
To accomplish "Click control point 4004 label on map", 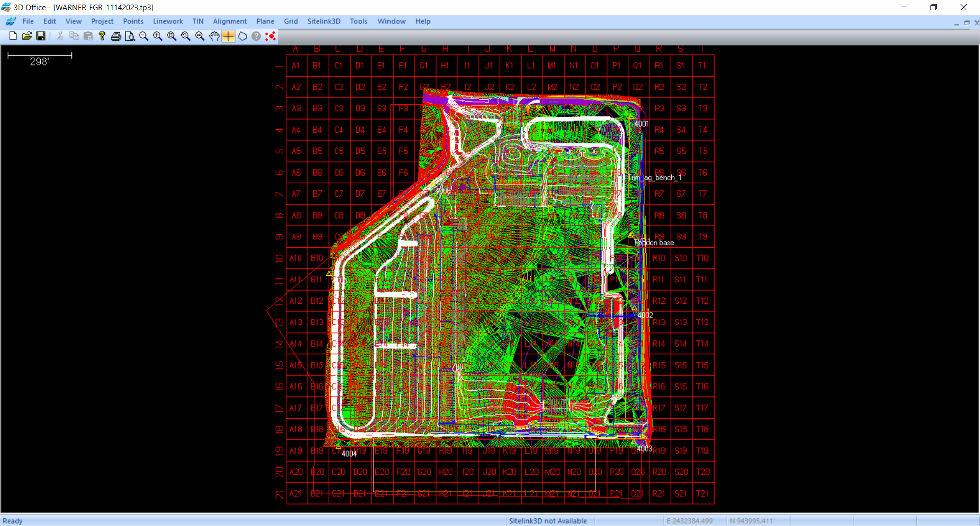I will pyautogui.click(x=349, y=453).
